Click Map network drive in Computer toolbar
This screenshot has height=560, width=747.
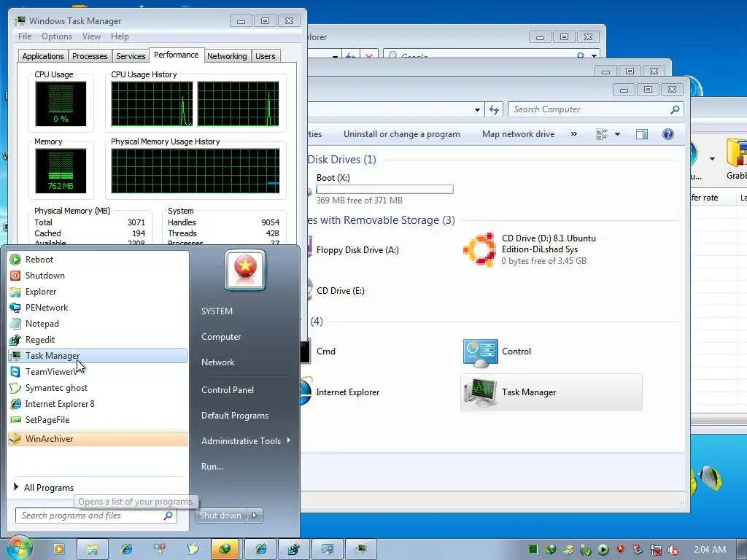click(x=519, y=134)
